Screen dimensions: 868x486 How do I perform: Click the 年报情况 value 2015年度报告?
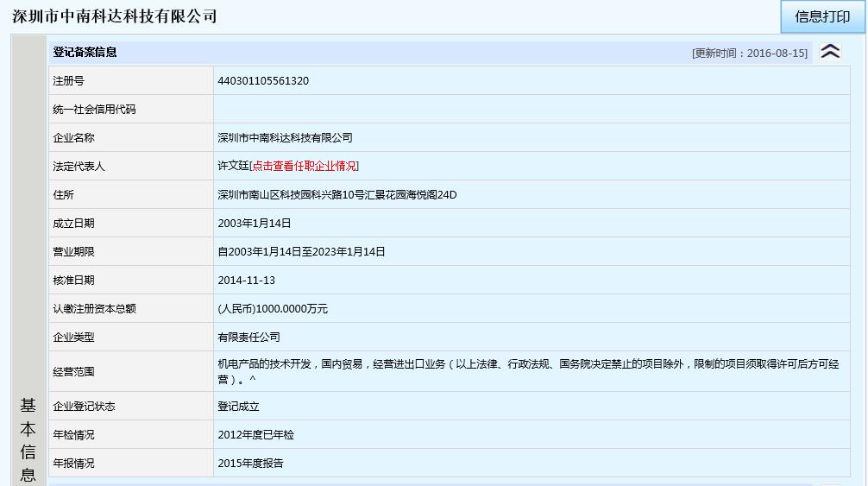tap(250, 464)
